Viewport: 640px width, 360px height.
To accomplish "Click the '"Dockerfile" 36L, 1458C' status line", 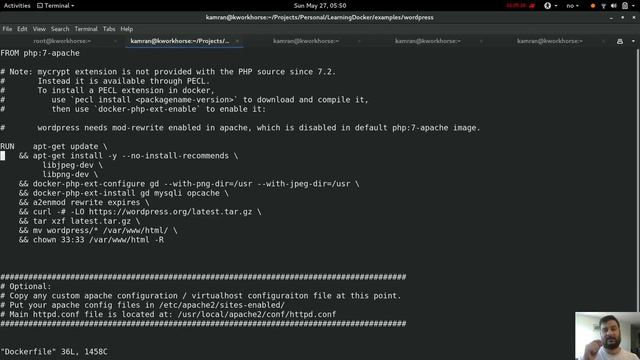I will tap(53, 352).
